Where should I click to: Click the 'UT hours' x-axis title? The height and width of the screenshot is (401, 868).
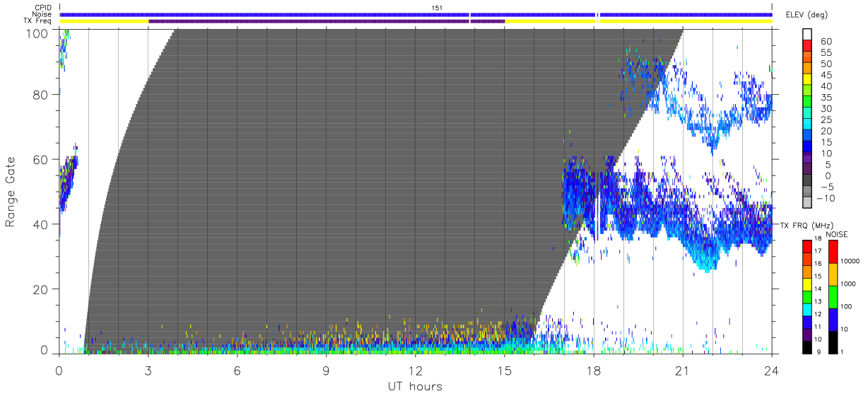tap(414, 386)
